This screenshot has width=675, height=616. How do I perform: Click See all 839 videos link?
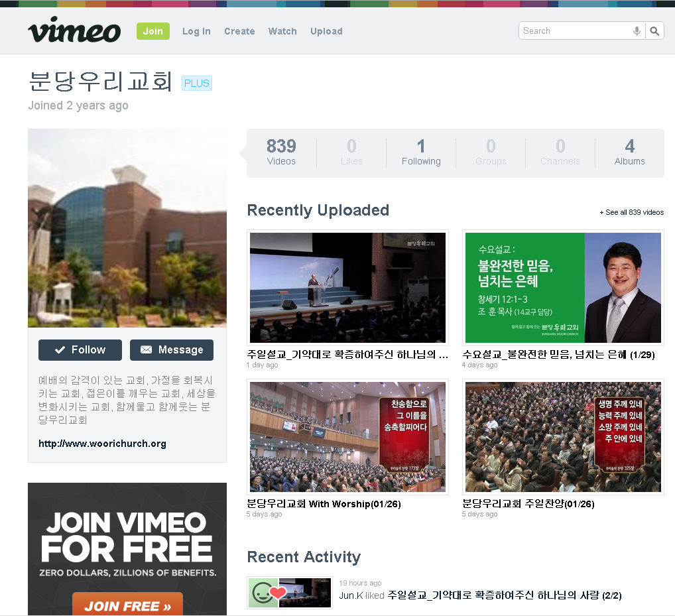631,212
